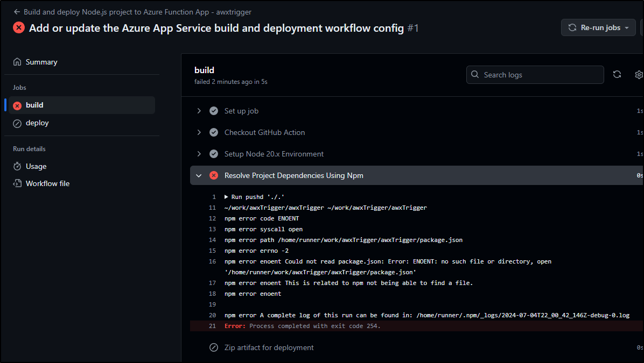Image resolution: width=644 pixels, height=363 pixels.
Task: Click the run title 'Add or update the Azure App Service'
Action: click(216, 28)
